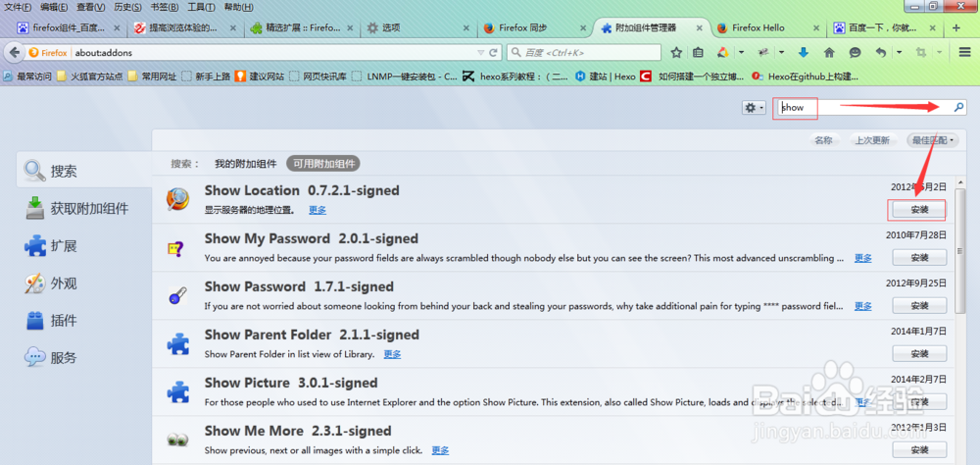This screenshot has height=465, width=980.
Task: Open the gear tools dropdown for add-ons
Action: pos(754,108)
